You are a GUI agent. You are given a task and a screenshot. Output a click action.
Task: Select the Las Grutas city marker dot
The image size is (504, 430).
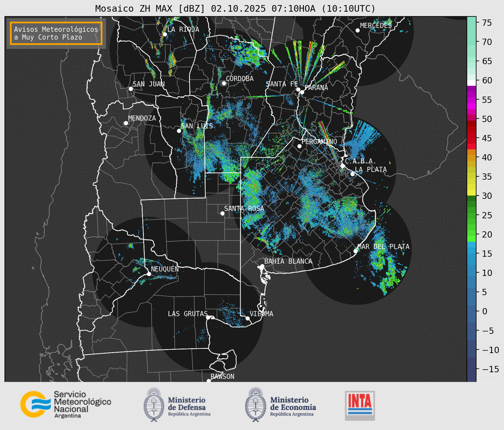[x=208, y=318]
